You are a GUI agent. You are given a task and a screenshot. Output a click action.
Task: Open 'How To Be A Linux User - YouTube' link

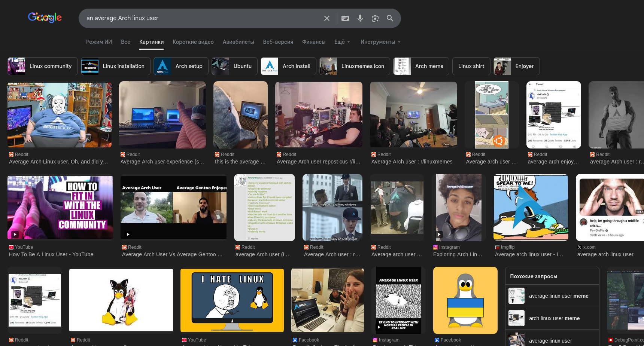pyautogui.click(x=51, y=254)
